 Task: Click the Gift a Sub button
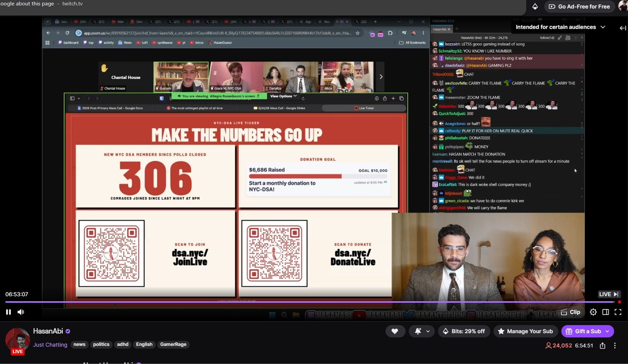[x=583, y=331]
